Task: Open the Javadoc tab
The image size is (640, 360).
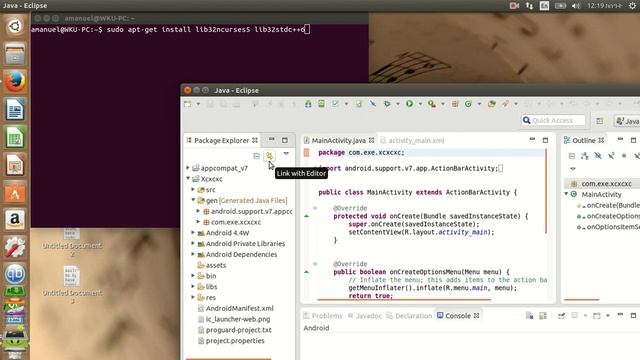Action: click(x=364, y=316)
